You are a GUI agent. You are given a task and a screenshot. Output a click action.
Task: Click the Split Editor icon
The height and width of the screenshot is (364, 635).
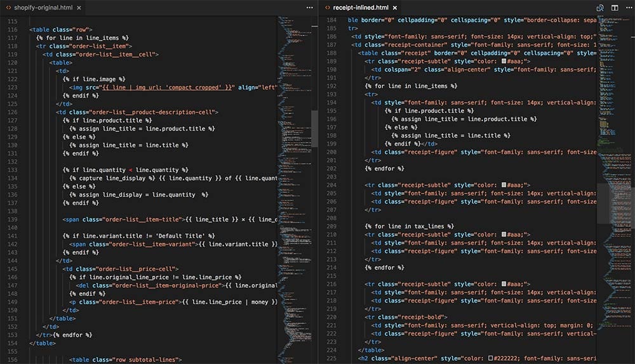coord(615,8)
